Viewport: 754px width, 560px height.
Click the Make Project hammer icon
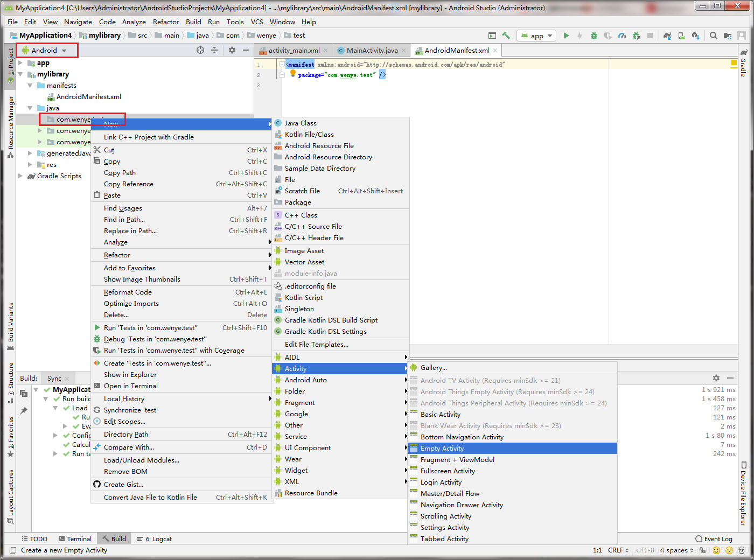(x=506, y=36)
